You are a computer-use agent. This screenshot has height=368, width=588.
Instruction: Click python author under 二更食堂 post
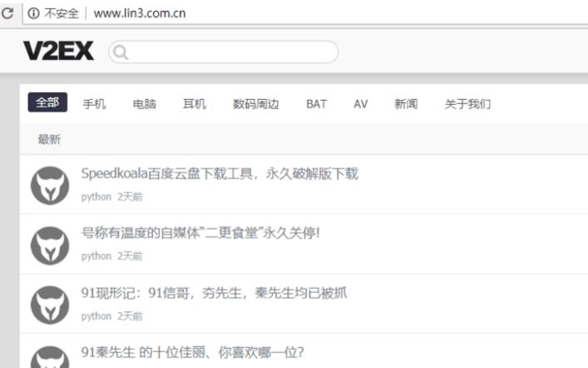(96, 256)
